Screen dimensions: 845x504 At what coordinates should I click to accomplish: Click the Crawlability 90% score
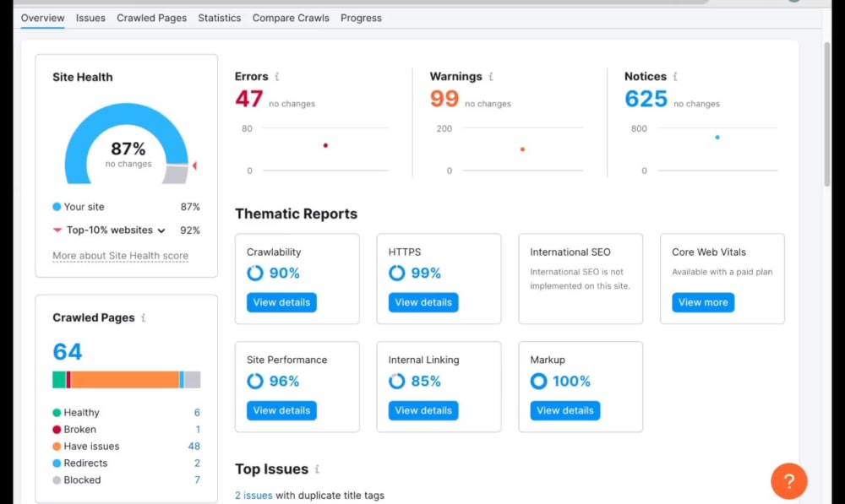[x=284, y=273]
